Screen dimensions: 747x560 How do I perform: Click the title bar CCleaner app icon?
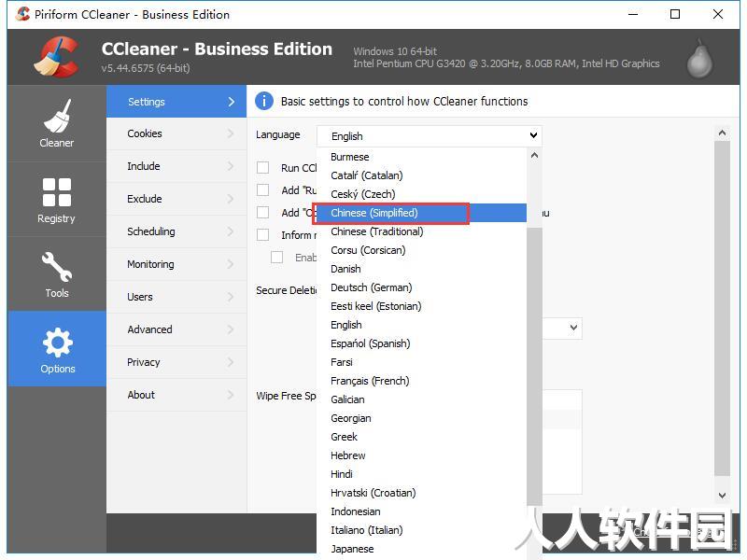(22, 14)
